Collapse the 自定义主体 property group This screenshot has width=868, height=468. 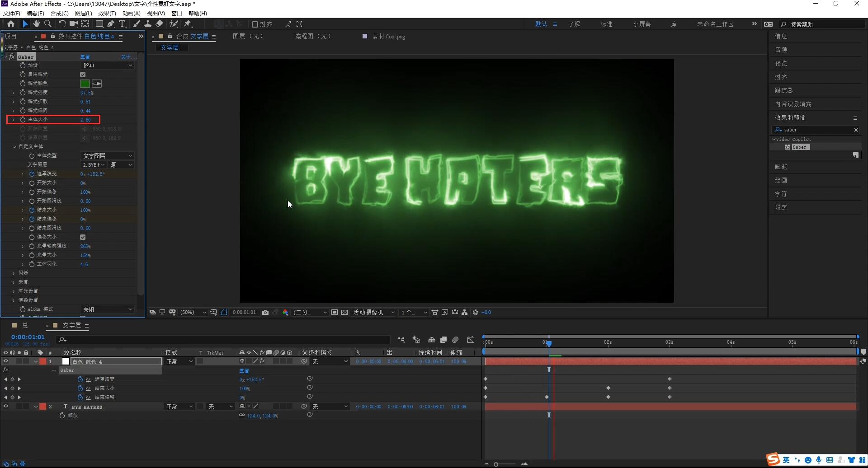click(14, 147)
